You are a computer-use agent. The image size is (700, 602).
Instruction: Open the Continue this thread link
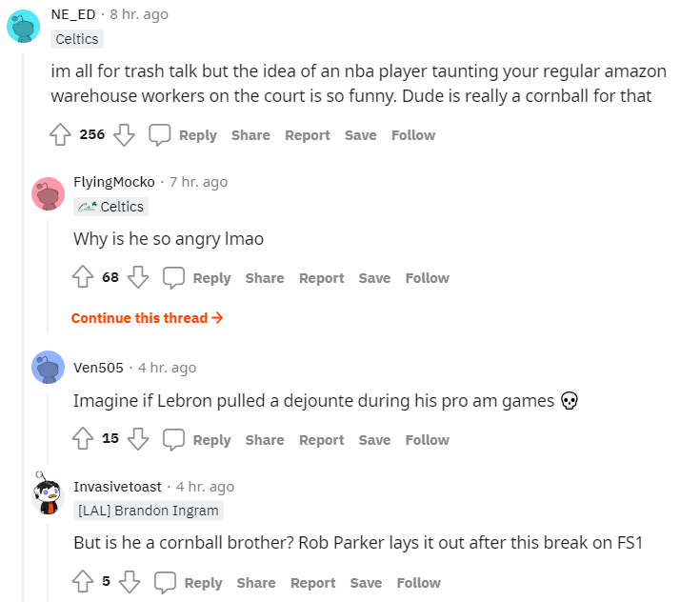click(147, 318)
